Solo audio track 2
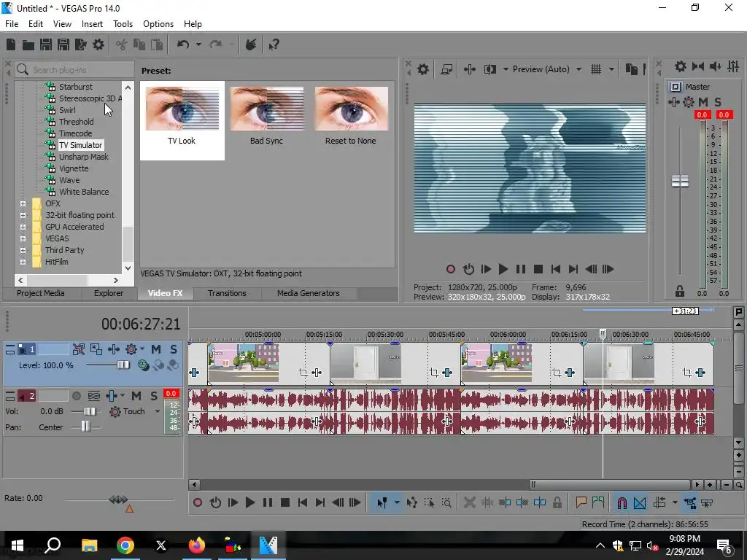Screen dimensions: 747x560 (154, 396)
